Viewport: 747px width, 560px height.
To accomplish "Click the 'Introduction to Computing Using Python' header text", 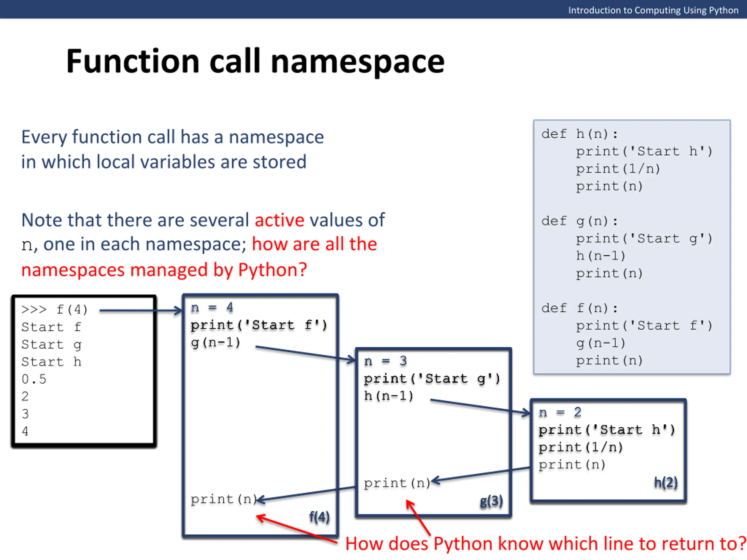I will pos(653,10).
